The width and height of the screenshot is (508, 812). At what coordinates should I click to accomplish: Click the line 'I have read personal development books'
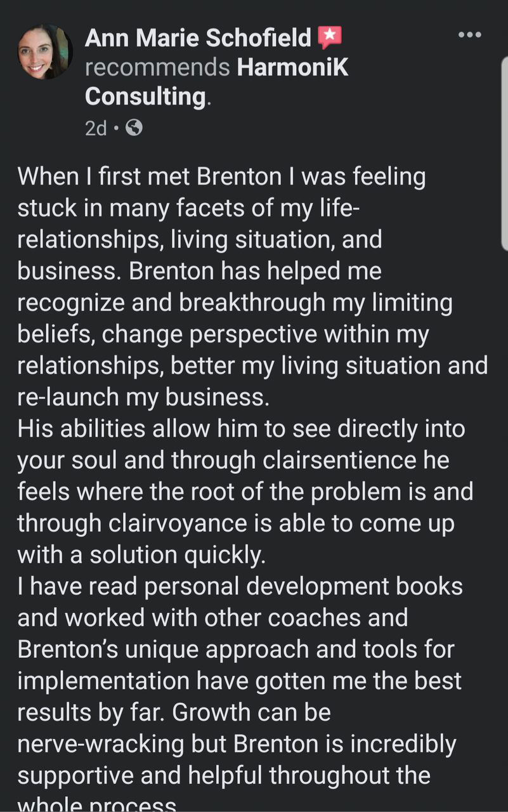click(x=240, y=586)
